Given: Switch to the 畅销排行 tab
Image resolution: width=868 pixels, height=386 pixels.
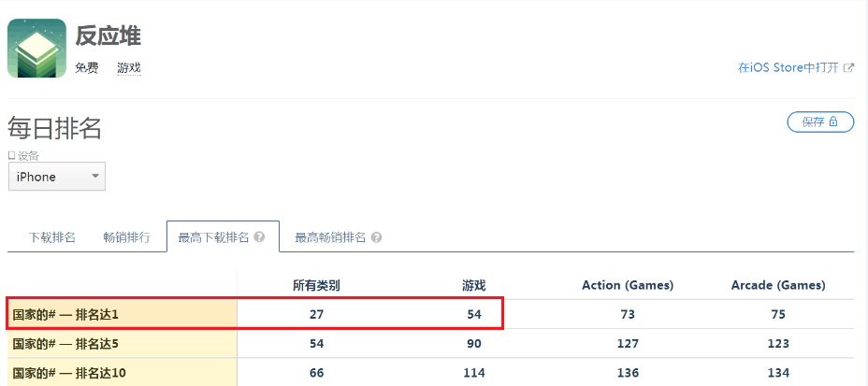Looking at the screenshot, I should point(126,237).
